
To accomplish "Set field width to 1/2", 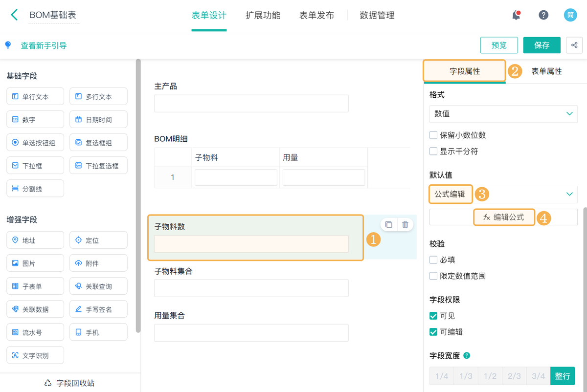I will click(490, 376).
